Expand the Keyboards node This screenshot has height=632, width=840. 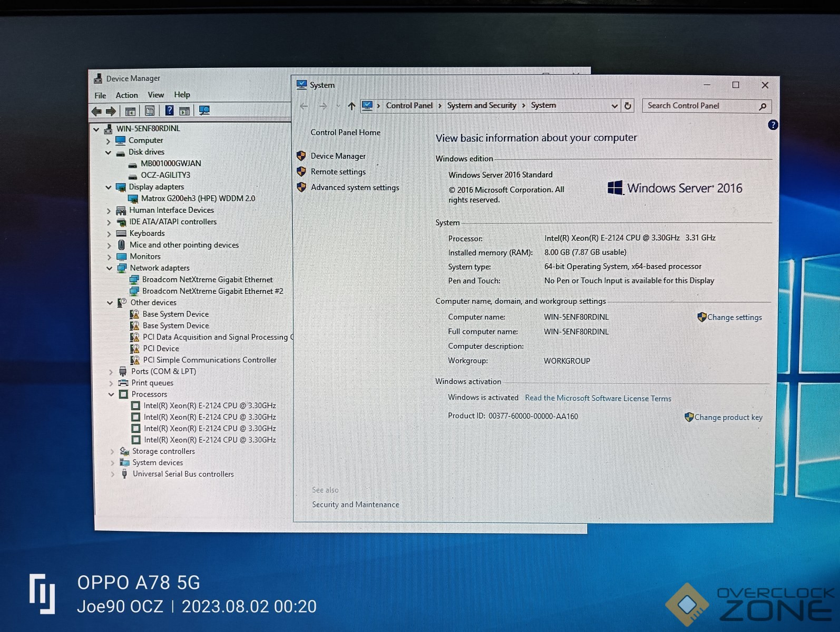pos(109,234)
